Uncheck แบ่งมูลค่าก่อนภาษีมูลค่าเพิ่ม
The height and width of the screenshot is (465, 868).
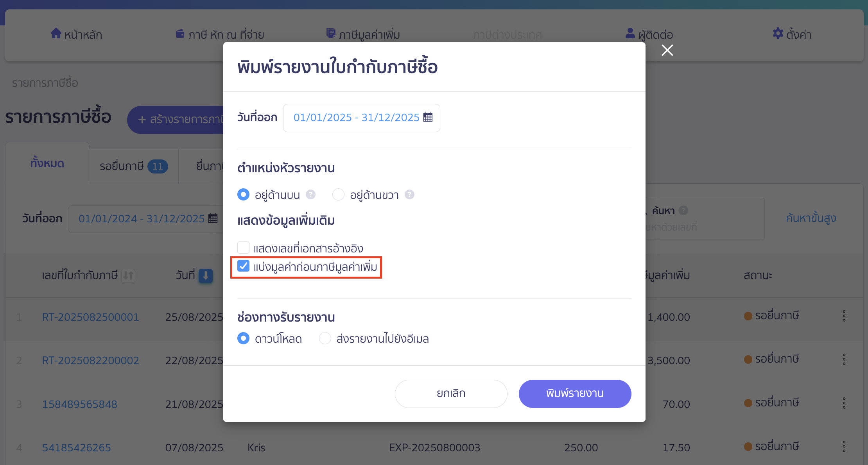click(x=244, y=266)
